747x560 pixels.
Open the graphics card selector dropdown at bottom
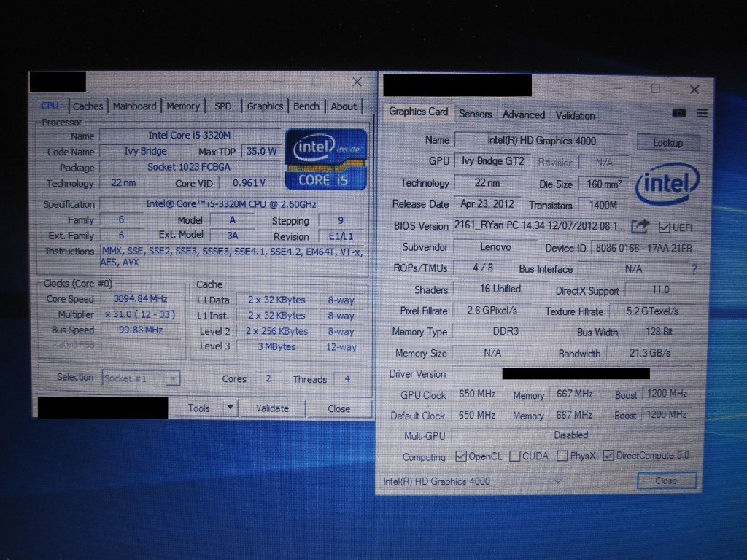[x=473, y=481]
